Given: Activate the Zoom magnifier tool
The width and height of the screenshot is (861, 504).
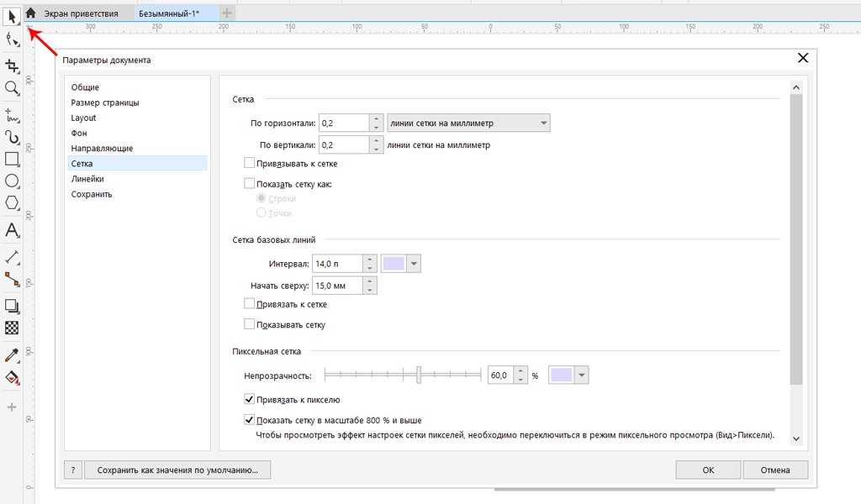Looking at the screenshot, I should [x=12, y=88].
